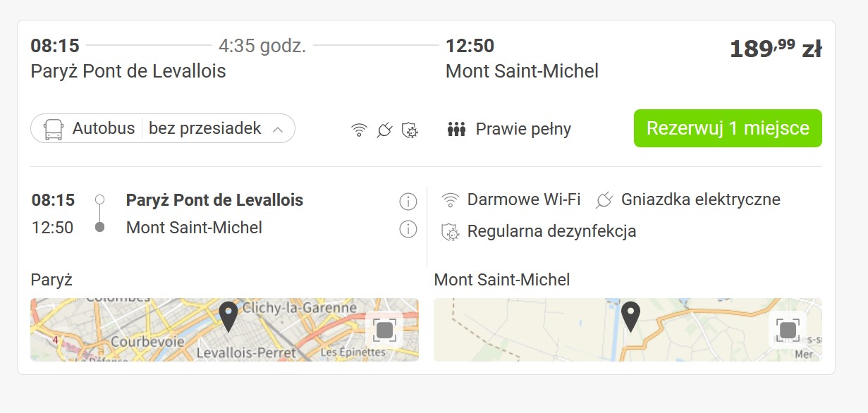868x413 pixels.
Task: Toggle the Autobus bez przesiadek details pill
Action: click(x=163, y=128)
